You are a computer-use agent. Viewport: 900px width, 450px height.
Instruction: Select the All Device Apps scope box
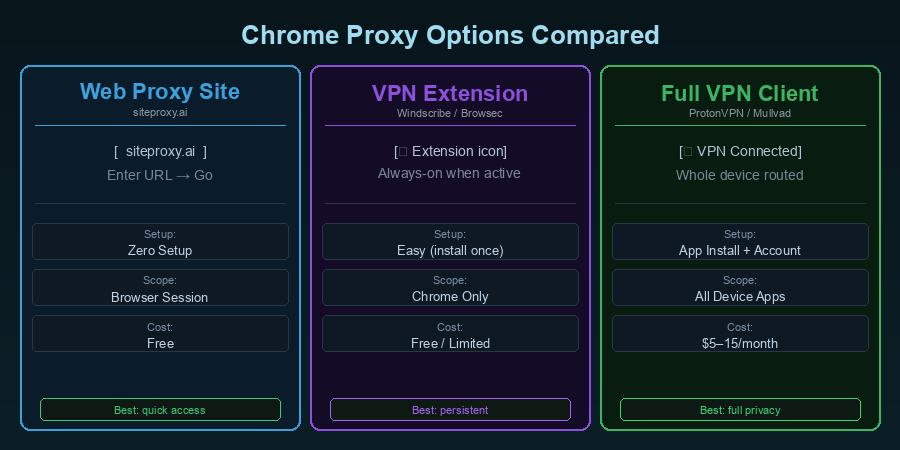tap(740, 288)
